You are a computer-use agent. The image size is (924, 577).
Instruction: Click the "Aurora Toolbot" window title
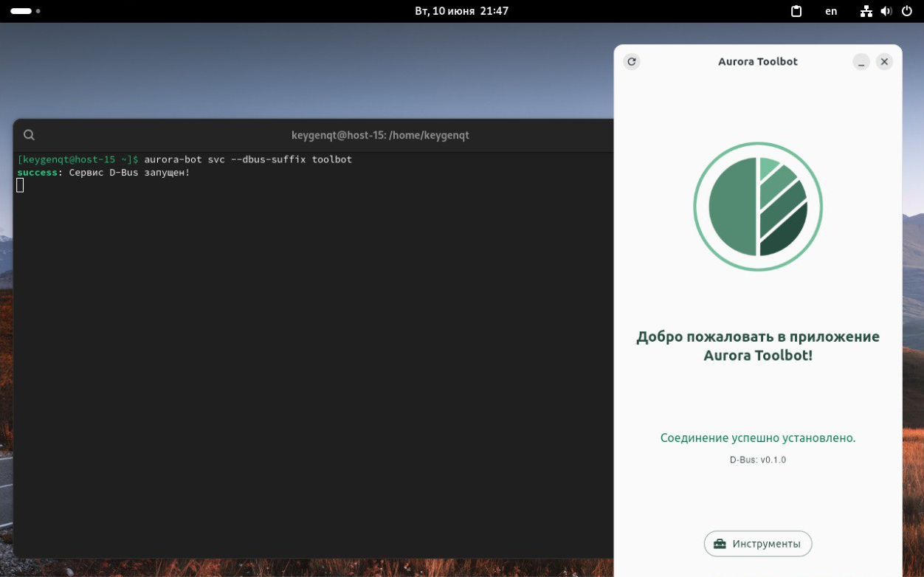[758, 62]
